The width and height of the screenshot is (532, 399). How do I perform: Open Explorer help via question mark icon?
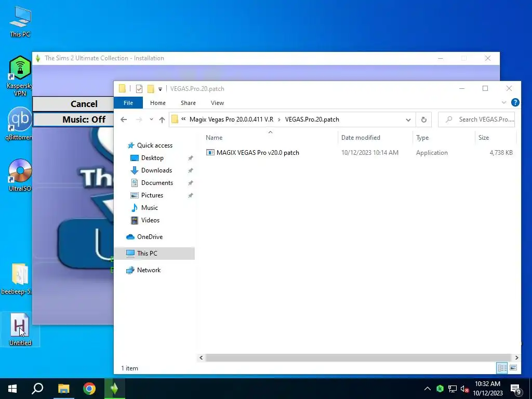(x=515, y=102)
